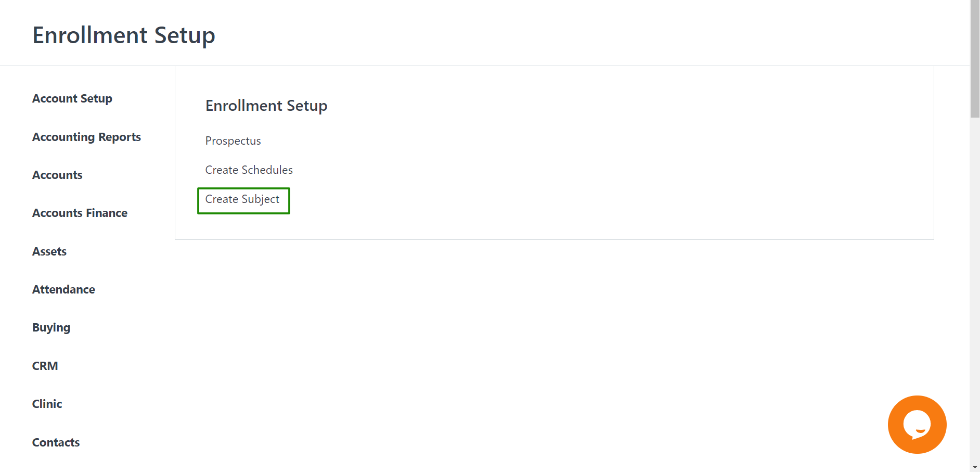Select Assets in the sidebar
The image size is (980, 472).
49,251
